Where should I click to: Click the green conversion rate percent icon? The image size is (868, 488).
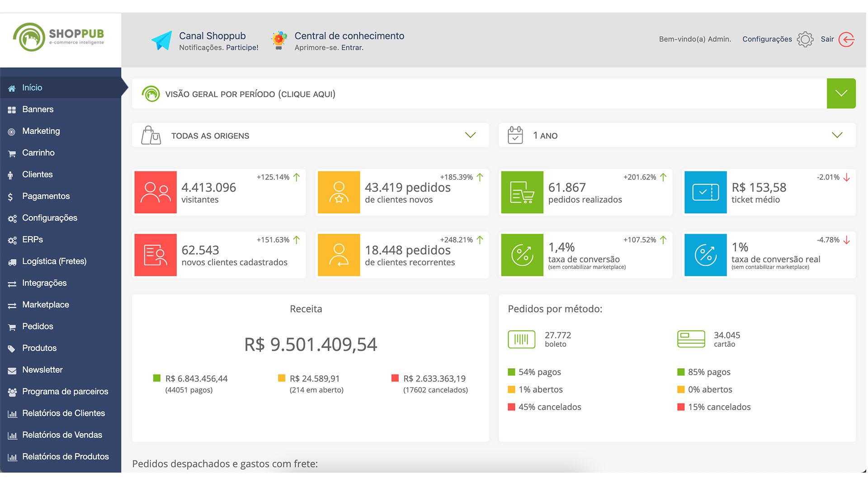pyautogui.click(x=522, y=255)
